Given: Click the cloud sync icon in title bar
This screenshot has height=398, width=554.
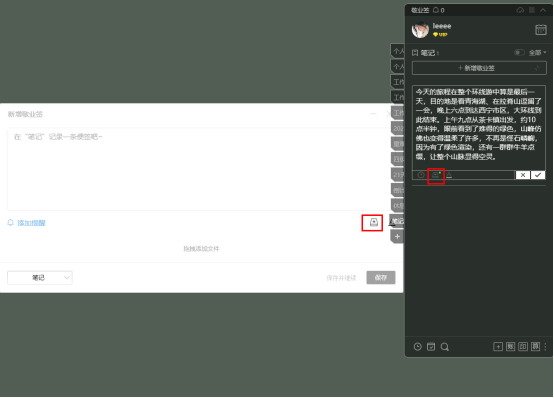Looking at the screenshot, I should [x=520, y=10].
